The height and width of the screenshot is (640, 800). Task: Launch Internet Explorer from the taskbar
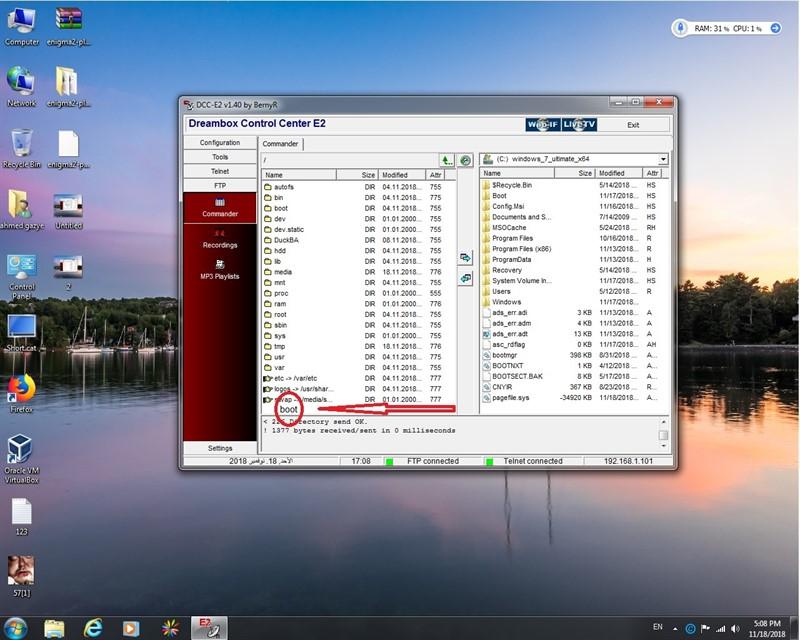pos(93,628)
